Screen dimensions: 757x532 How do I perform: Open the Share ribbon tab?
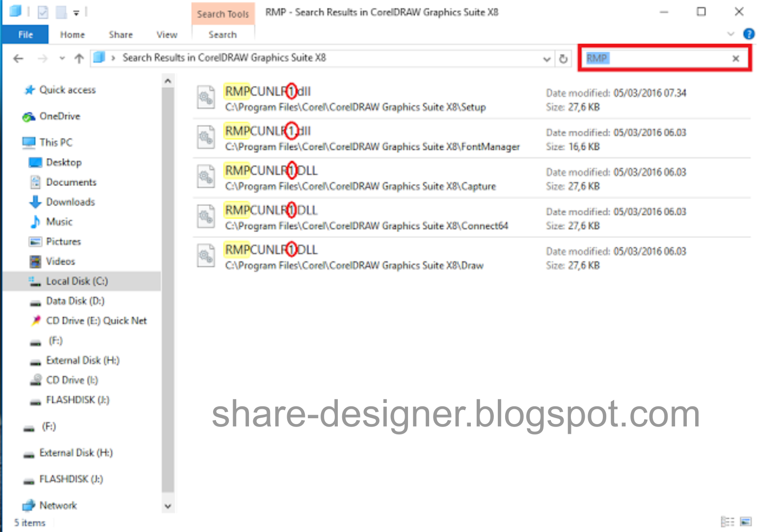121,35
